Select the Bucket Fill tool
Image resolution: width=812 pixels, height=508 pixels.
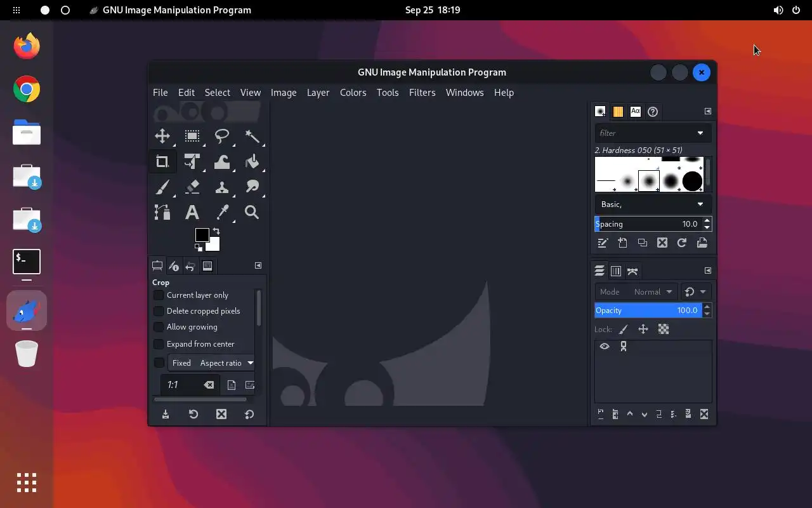[252, 161]
